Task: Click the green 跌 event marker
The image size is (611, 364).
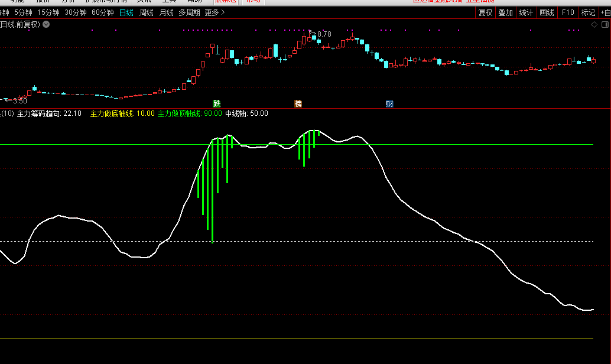Action: point(216,103)
